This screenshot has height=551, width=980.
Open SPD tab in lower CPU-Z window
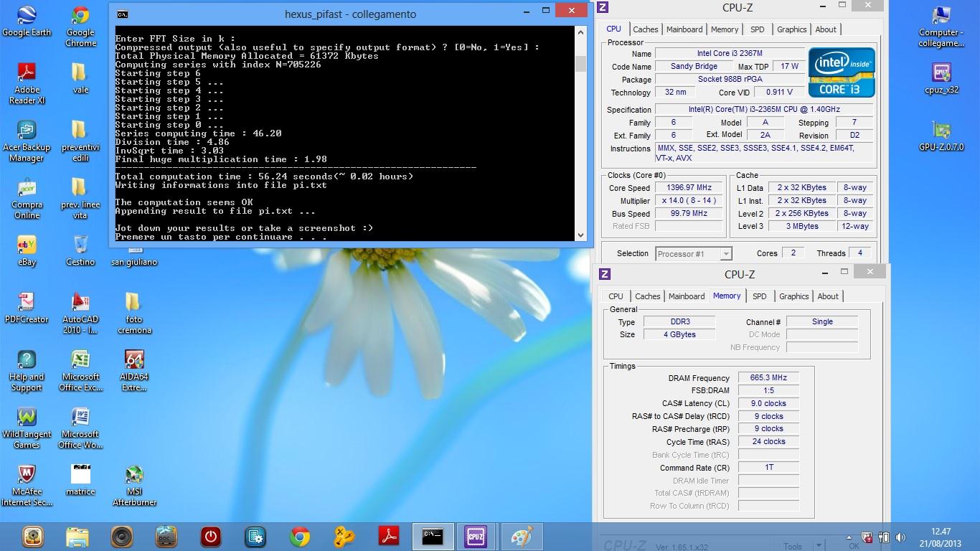click(x=759, y=296)
